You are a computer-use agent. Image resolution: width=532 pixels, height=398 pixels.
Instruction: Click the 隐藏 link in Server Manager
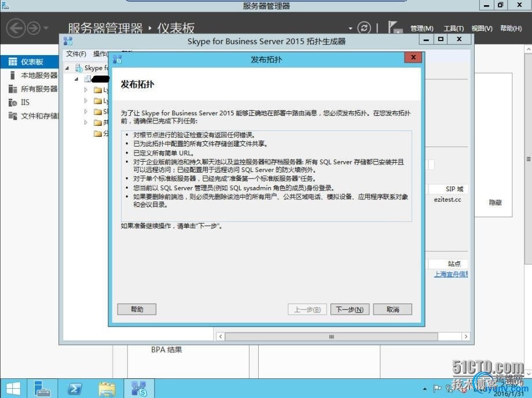[x=496, y=203]
